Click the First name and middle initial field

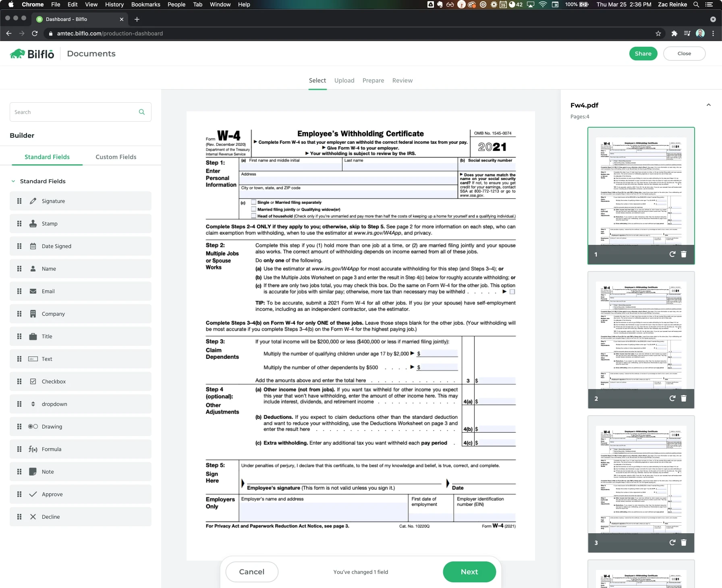click(x=291, y=167)
